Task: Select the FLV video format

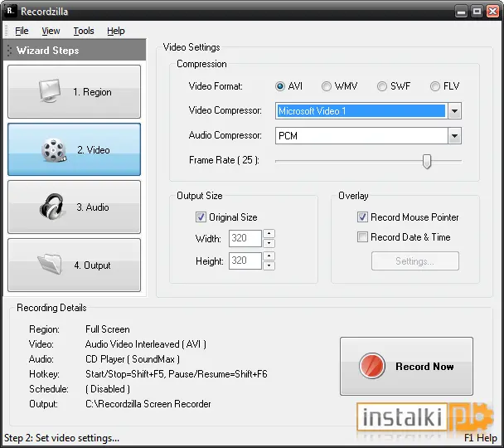Action: click(435, 86)
